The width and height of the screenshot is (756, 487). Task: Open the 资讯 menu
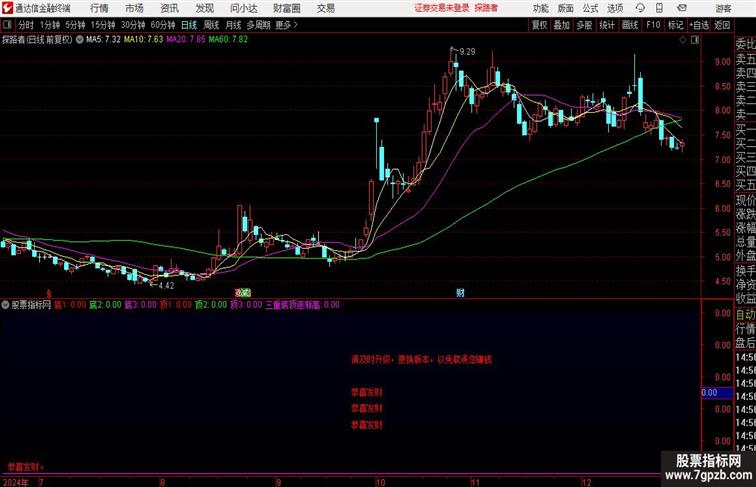(170, 8)
